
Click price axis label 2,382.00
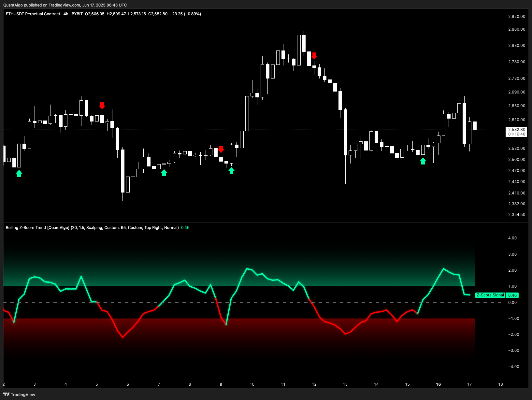pos(517,204)
